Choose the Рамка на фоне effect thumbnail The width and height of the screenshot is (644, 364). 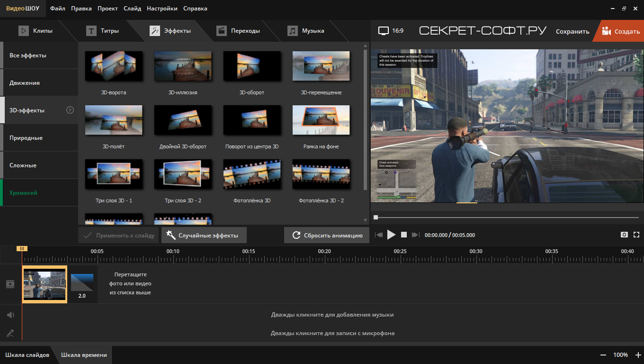[x=321, y=120]
